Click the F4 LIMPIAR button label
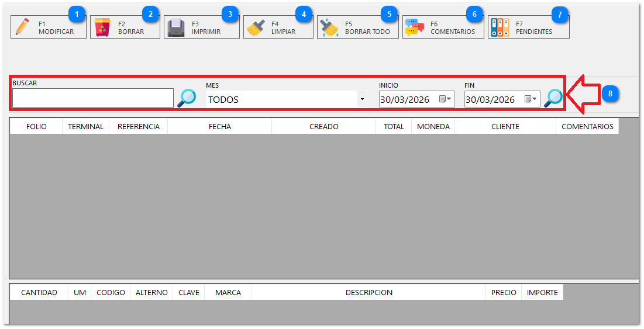Screen dimensions: 644x329 point(283,28)
